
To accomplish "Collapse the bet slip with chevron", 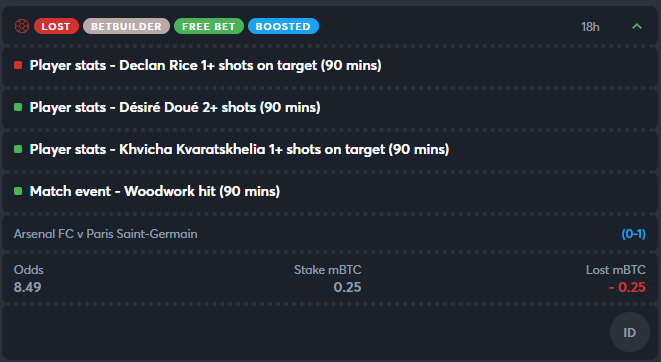I will pyautogui.click(x=637, y=27).
